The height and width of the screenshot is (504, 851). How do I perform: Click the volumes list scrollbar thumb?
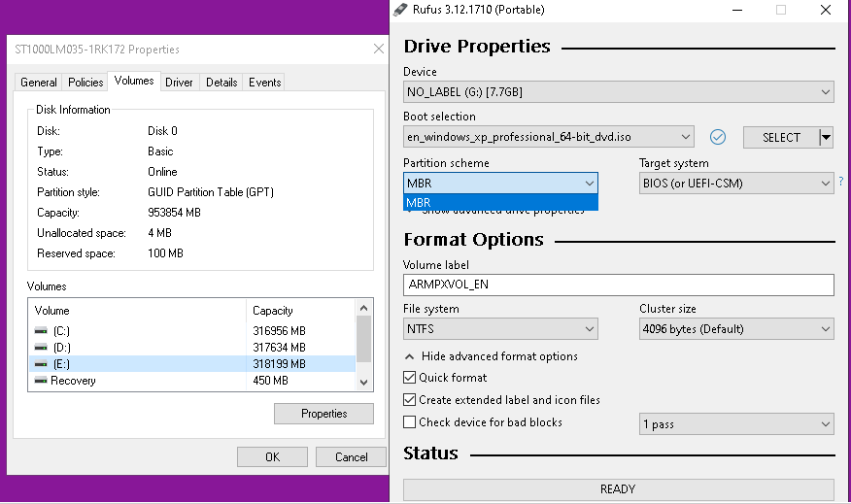363,339
